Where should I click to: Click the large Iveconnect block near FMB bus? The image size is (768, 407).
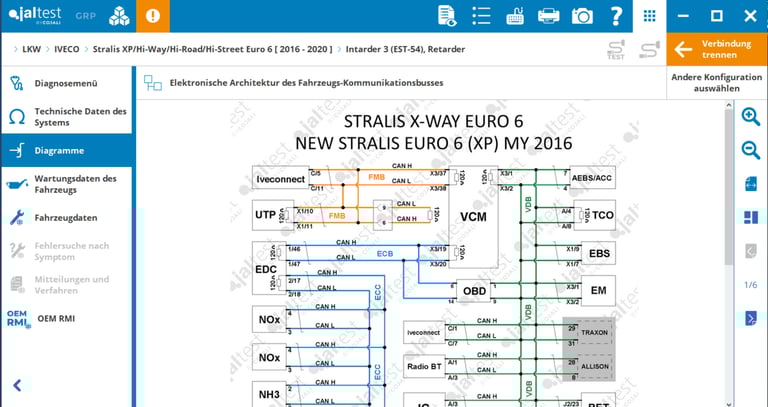281,179
